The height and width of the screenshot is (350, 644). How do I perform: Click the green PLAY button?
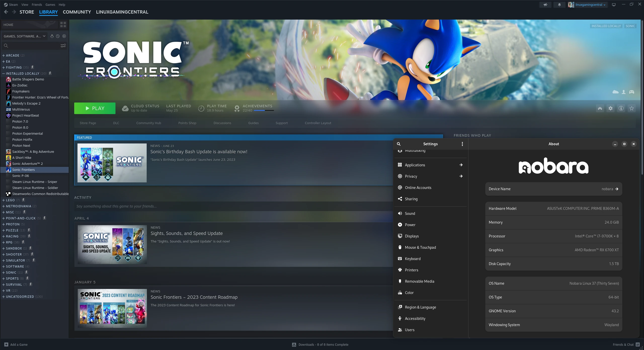pyautogui.click(x=95, y=108)
